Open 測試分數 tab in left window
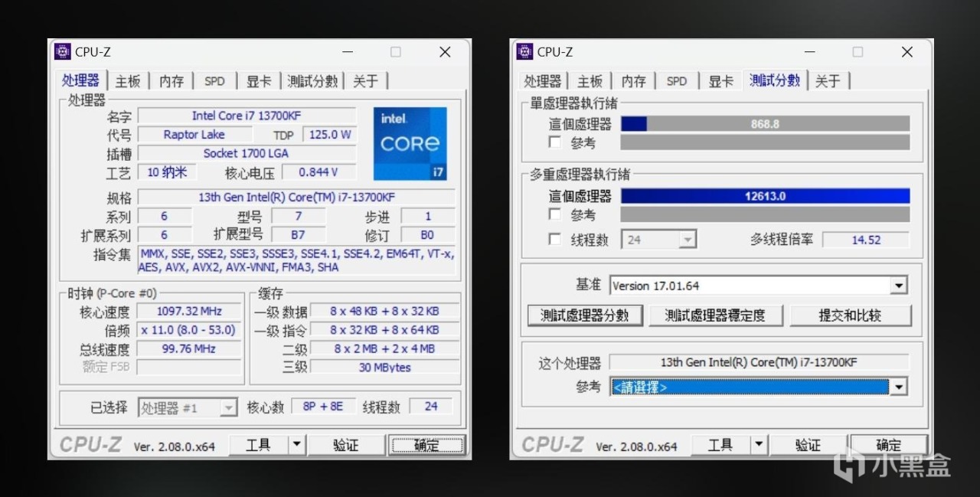980x497 pixels. [312, 81]
